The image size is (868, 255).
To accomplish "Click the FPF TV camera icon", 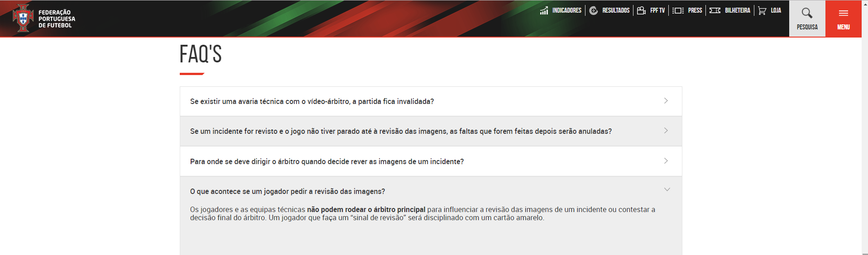I will point(641,10).
